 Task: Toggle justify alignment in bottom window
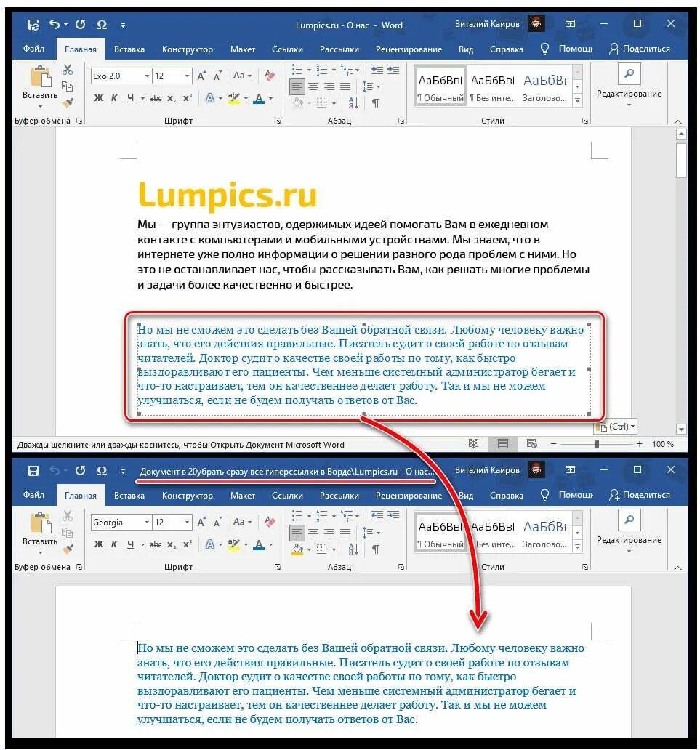click(345, 533)
